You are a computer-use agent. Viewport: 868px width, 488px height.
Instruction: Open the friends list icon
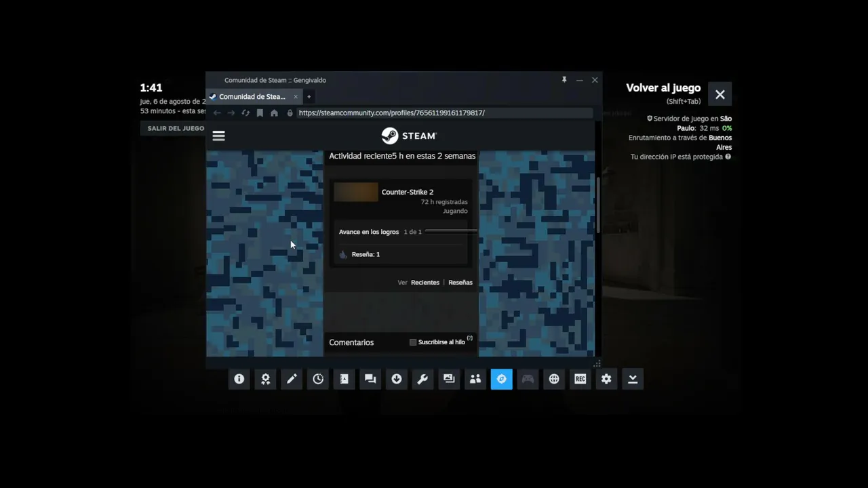[x=475, y=379]
